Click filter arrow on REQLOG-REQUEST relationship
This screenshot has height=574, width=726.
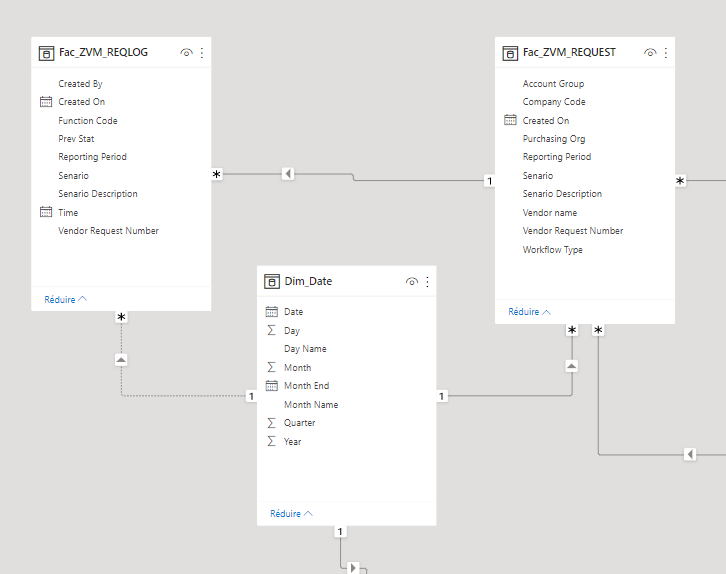click(x=288, y=174)
